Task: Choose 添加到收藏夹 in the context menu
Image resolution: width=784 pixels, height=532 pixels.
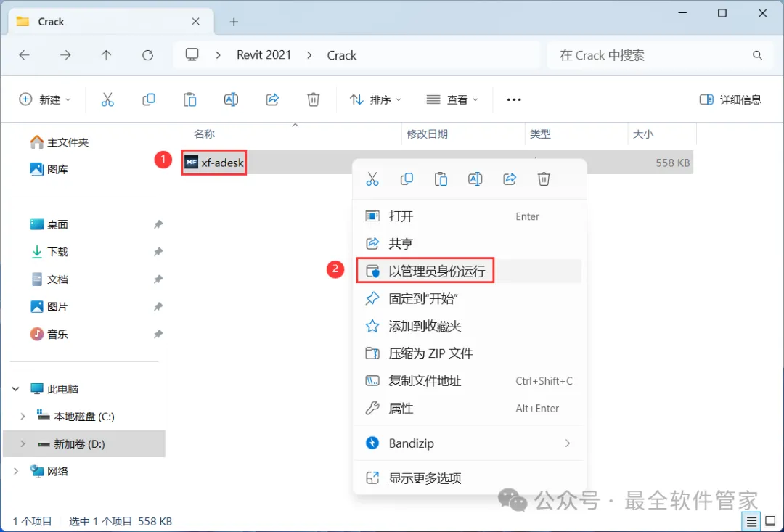Action: click(468, 326)
